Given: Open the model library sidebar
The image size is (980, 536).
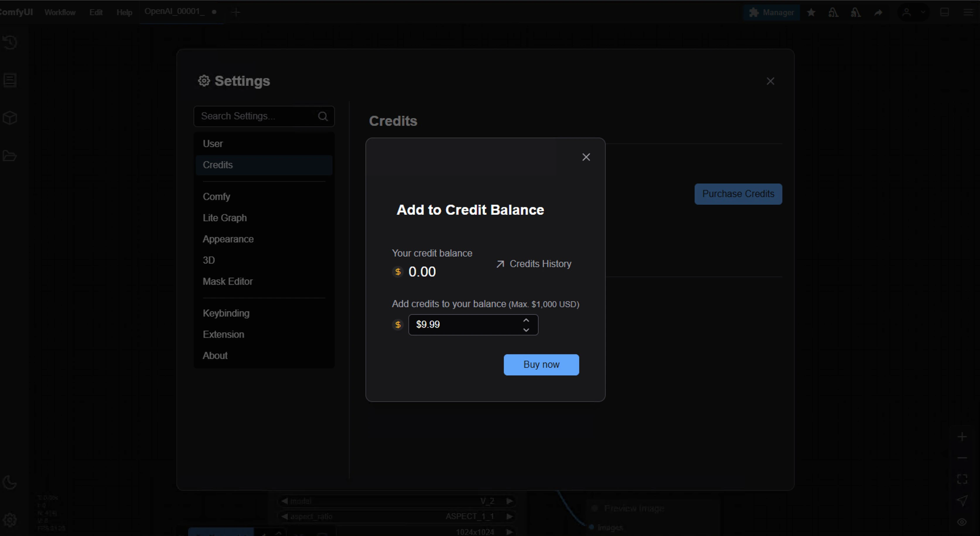Looking at the screenshot, I should tap(9, 117).
